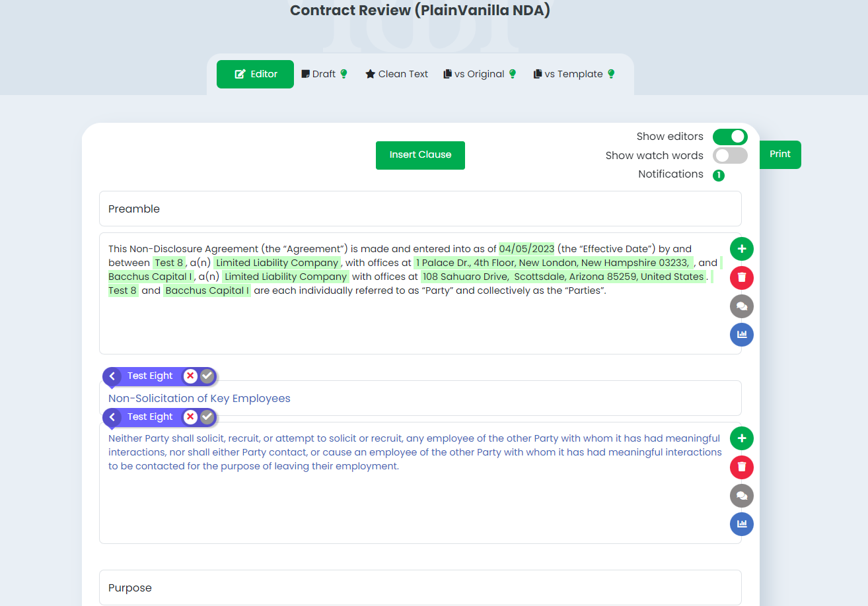Turn off Show editors toggle

729,137
